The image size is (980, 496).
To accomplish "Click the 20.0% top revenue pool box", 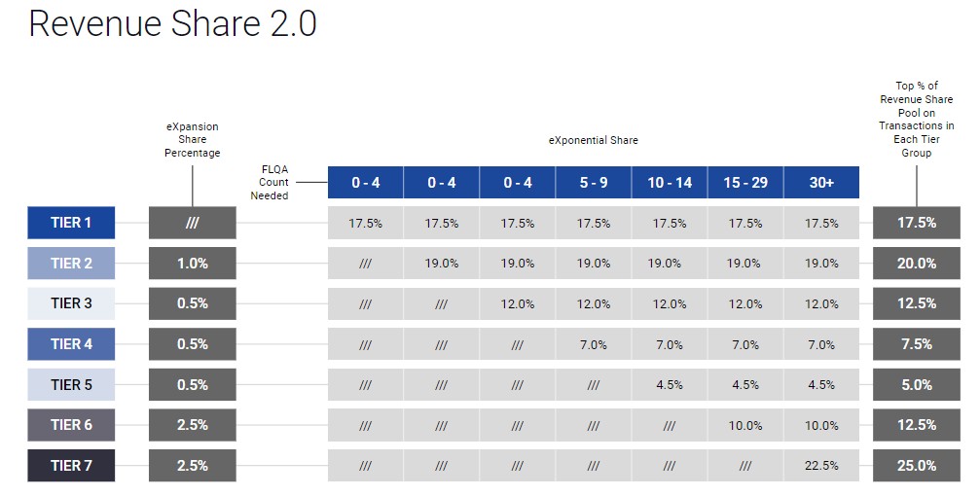I will [916, 264].
